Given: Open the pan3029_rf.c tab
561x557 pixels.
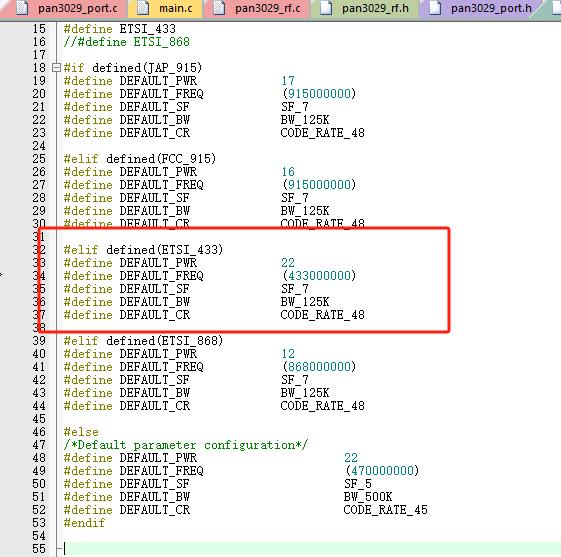Looking at the screenshot, I should (x=257, y=8).
